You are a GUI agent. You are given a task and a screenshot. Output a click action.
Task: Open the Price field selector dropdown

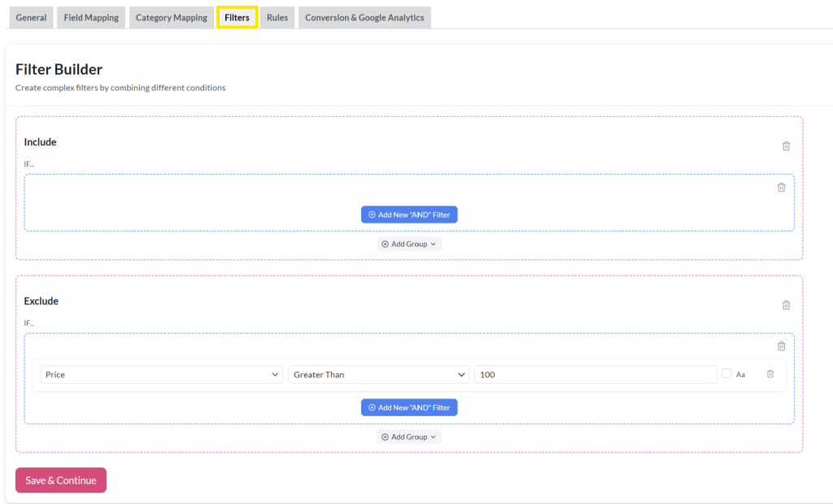point(160,375)
